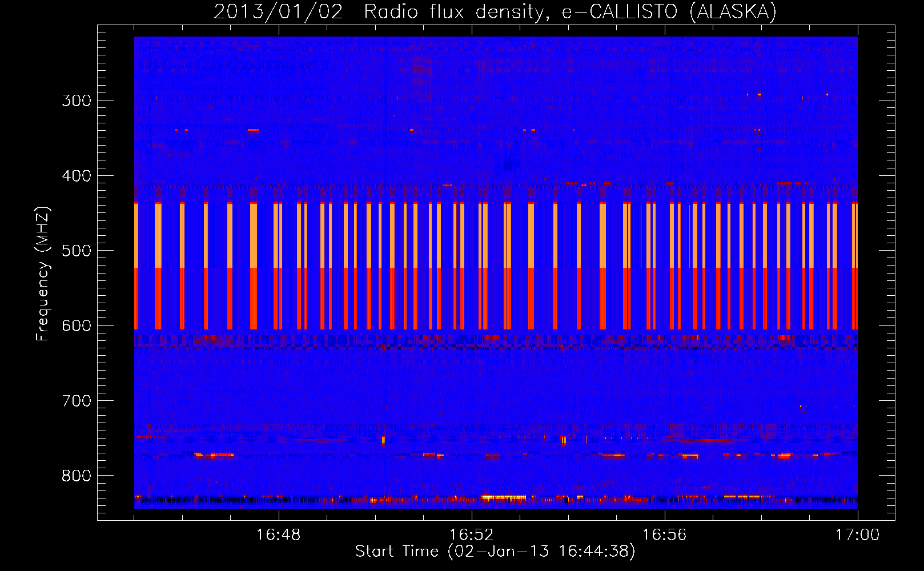Click the 400 frequency tick label
The image size is (924, 571).
pos(77,176)
